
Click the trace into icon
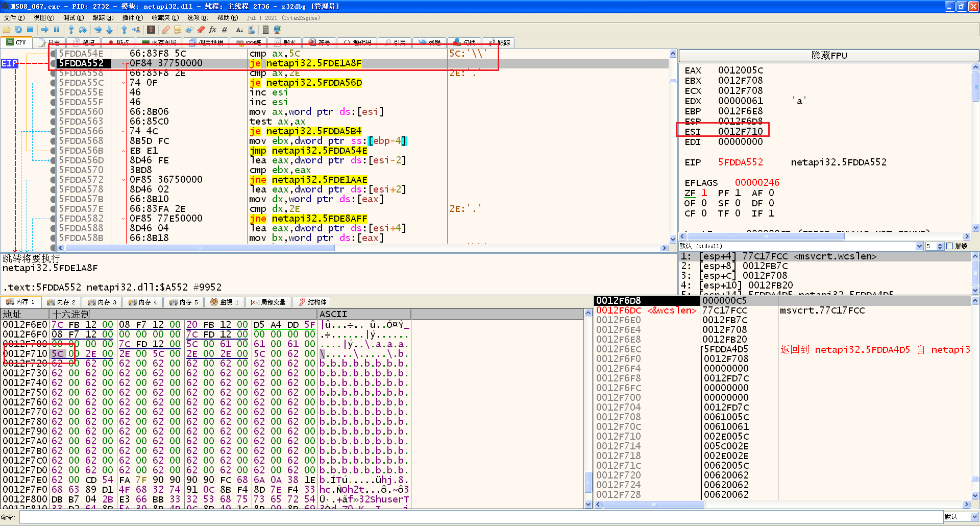tap(97, 30)
